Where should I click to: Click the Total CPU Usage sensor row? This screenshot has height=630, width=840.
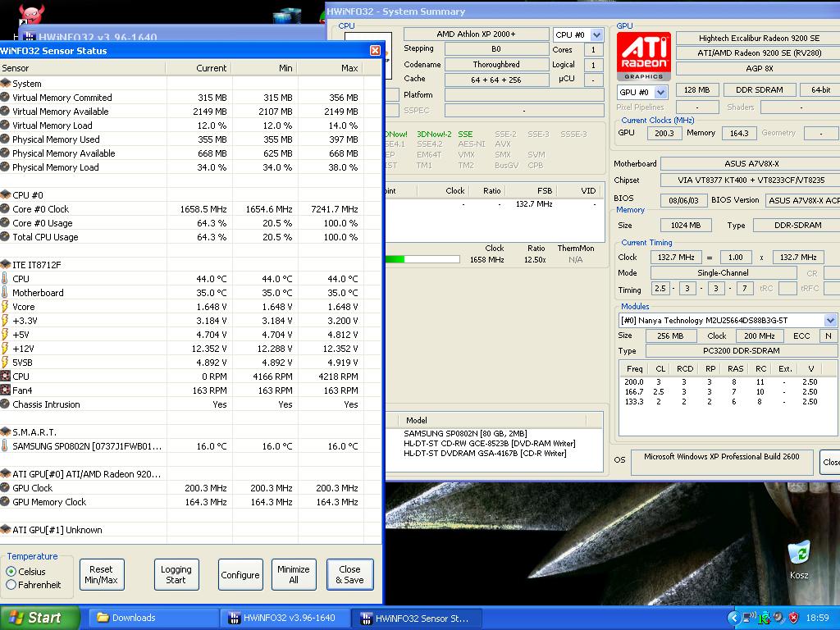click(x=182, y=237)
